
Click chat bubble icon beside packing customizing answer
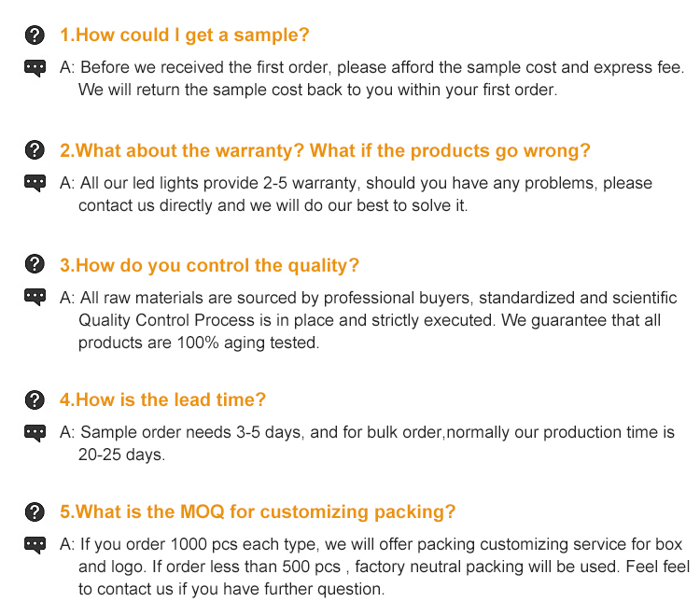coord(35,544)
